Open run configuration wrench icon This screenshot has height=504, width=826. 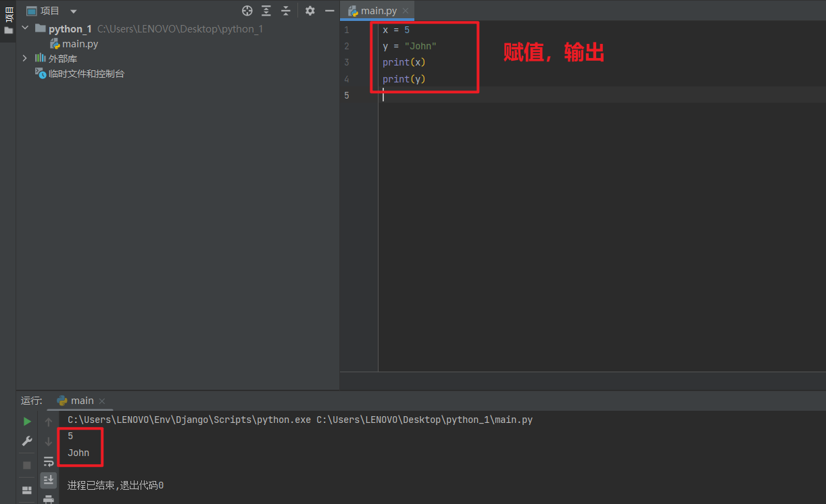27,441
